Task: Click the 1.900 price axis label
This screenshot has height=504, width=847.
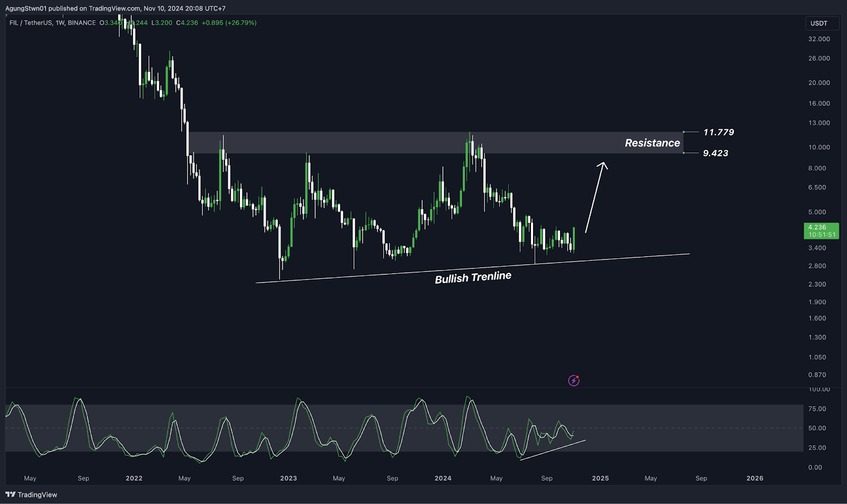Action: [x=817, y=302]
